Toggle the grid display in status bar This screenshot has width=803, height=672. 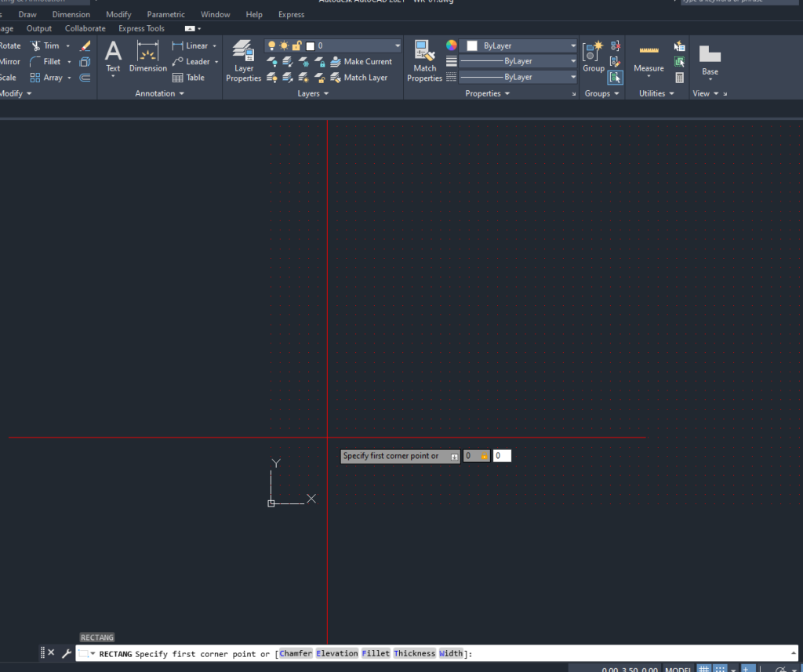tap(703, 669)
